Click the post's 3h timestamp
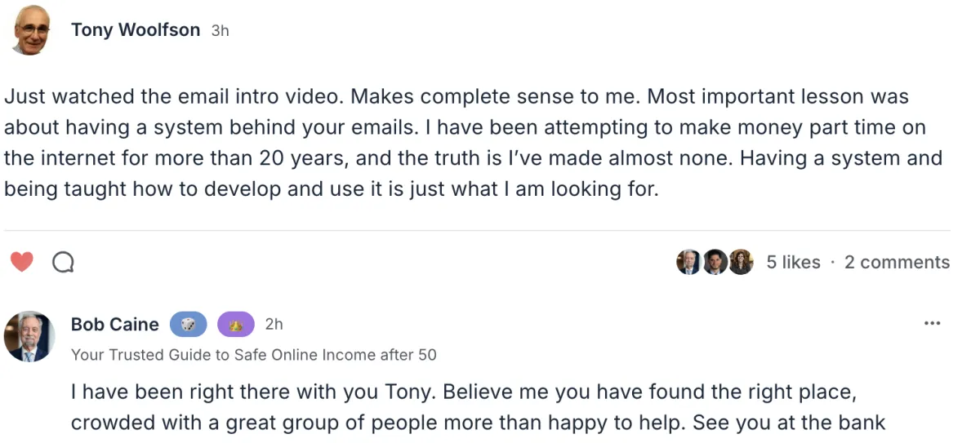980x443 pixels. click(220, 31)
